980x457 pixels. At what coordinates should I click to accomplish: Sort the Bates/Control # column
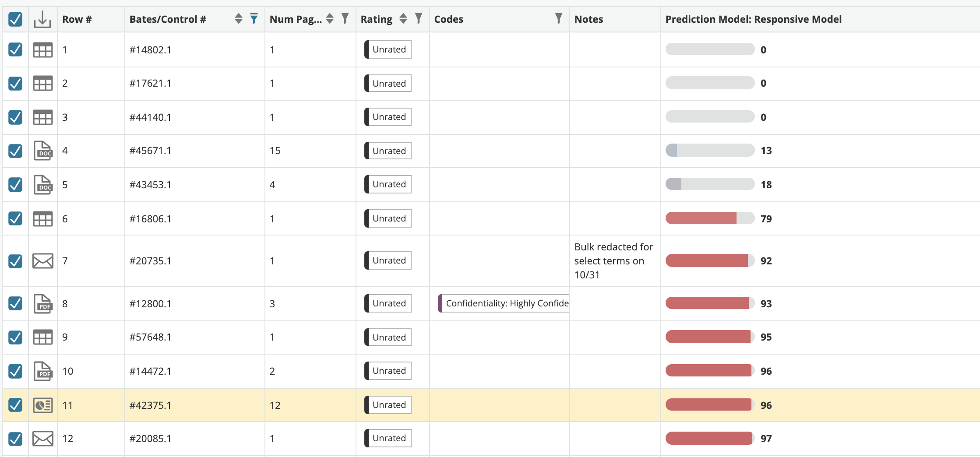click(x=239, y=18)
